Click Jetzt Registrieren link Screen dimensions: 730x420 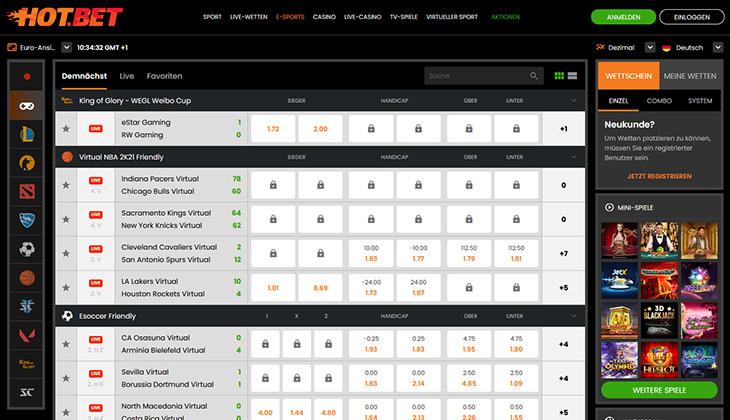pyautogui.click(x=659, y=176)
